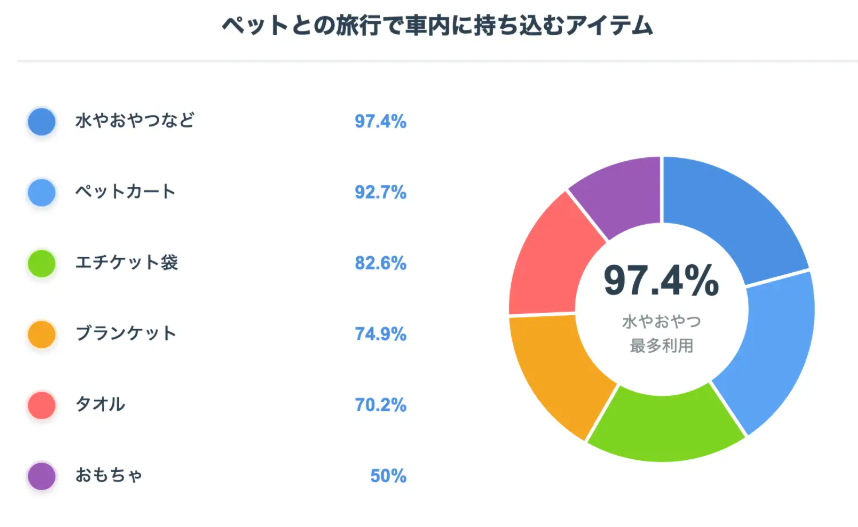Screen dimensions: 858x527
Task: Click the blue 水やおやつなど legend dot
Action: pos(42,122)
